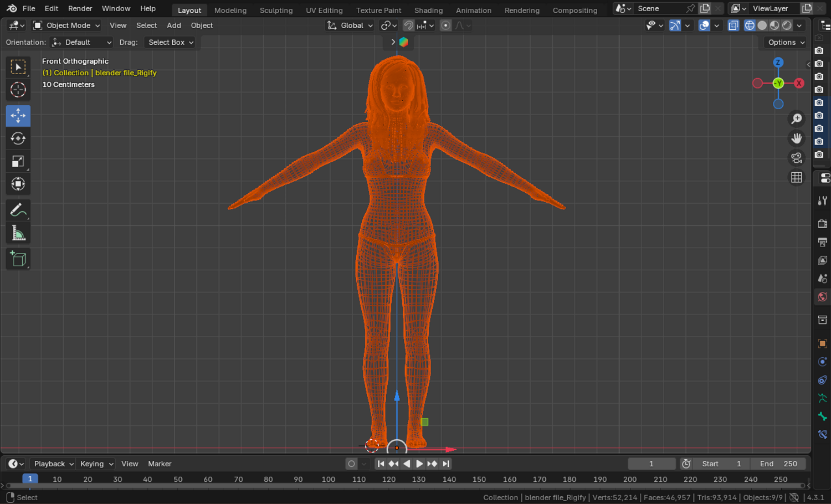
Task: Open the Drag Select Box dropdown
Action: pyautogui.click(x=170, y=42)
